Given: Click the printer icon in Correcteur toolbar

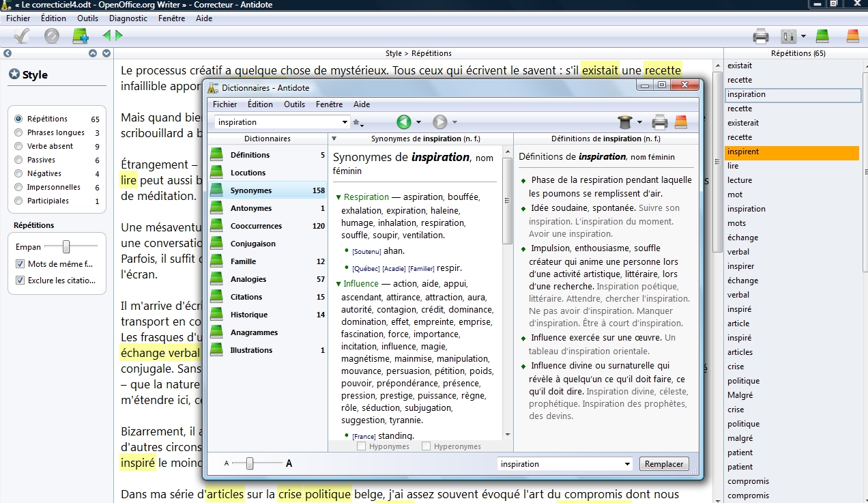Looking at the screenshot, I should (x=761, y=36).
